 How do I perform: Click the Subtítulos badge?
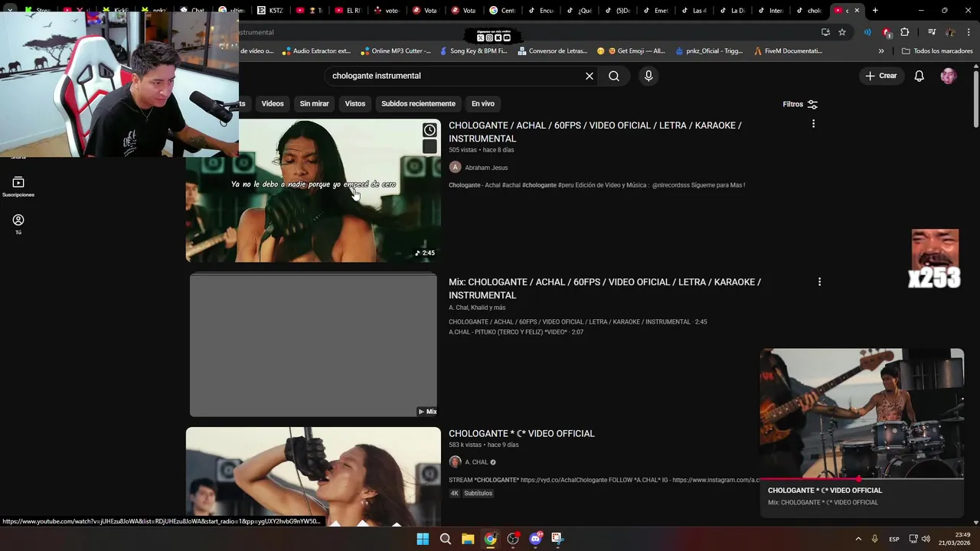click(478, 494)
